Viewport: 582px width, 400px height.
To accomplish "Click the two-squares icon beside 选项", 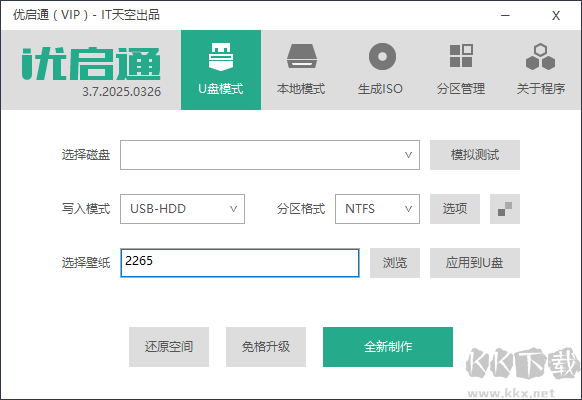I will 505,209.
